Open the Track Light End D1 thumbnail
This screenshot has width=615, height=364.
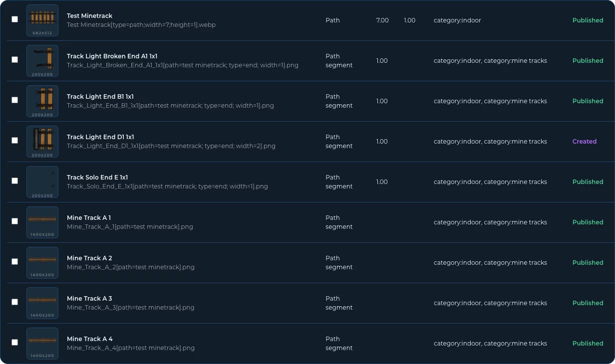tap(42, 142)
